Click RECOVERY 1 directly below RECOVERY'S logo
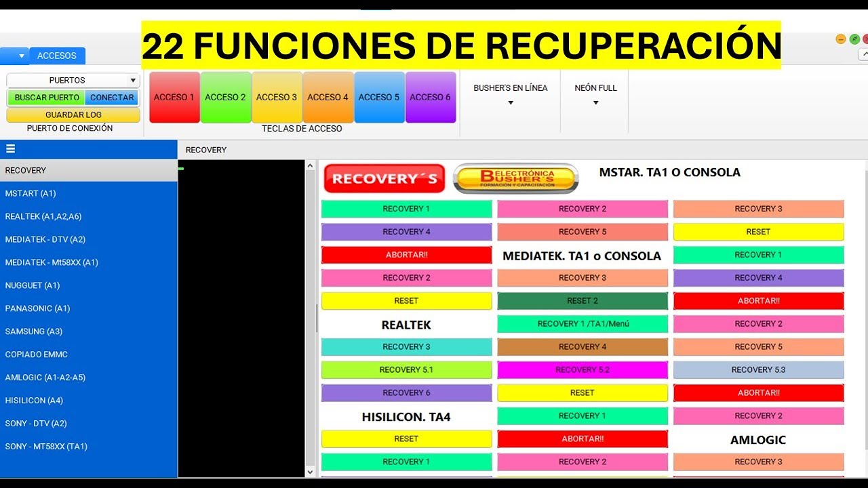 pyautogui.click(x=406, y=209)
